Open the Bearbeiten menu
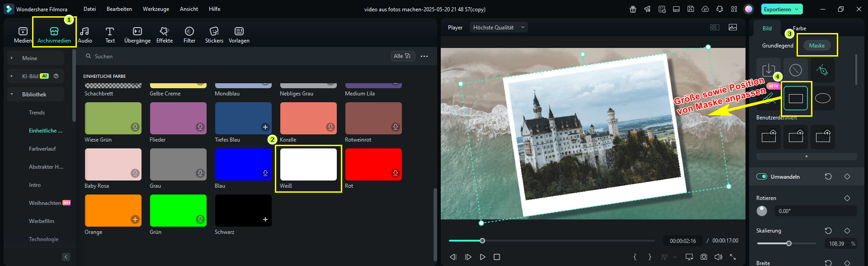 119,9
